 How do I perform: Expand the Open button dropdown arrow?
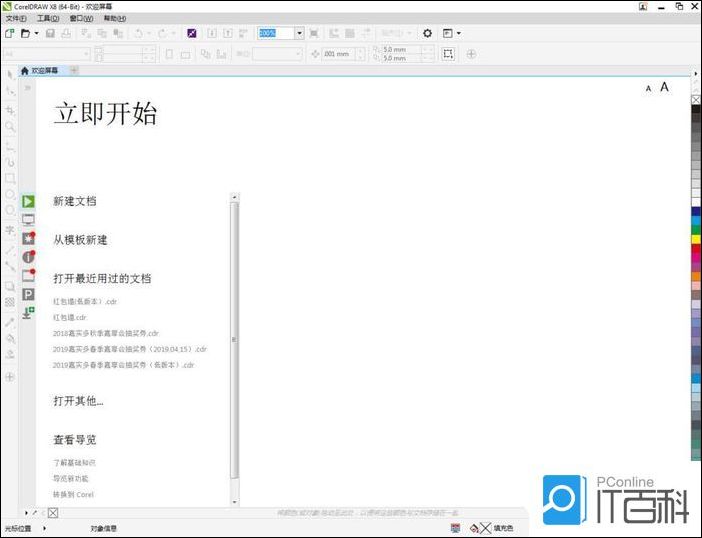(37, 34)
